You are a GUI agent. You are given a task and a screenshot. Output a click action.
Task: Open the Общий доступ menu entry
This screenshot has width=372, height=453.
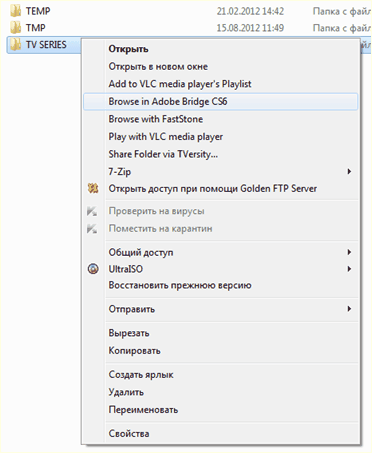(220, 252)
